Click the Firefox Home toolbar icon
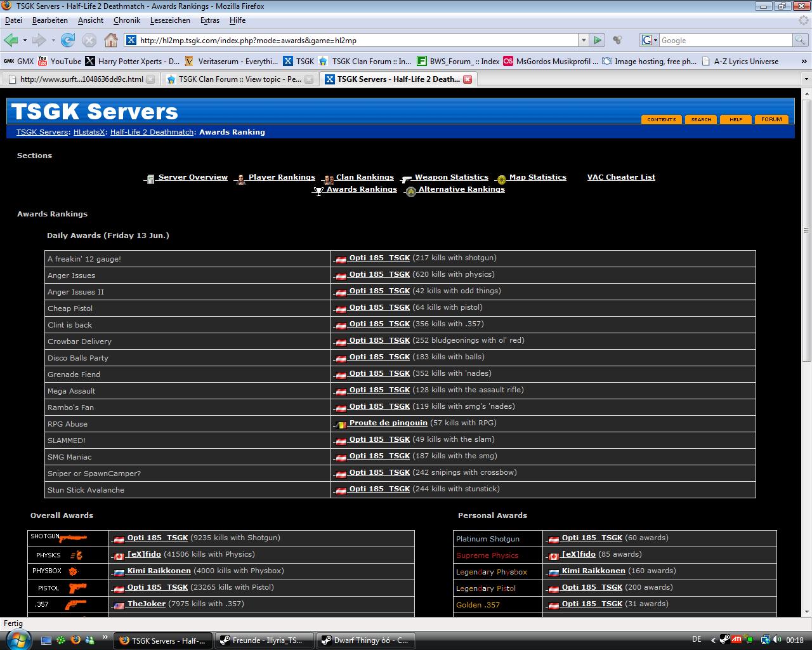This screenshot has width=812, height=650. click(111, 40)
